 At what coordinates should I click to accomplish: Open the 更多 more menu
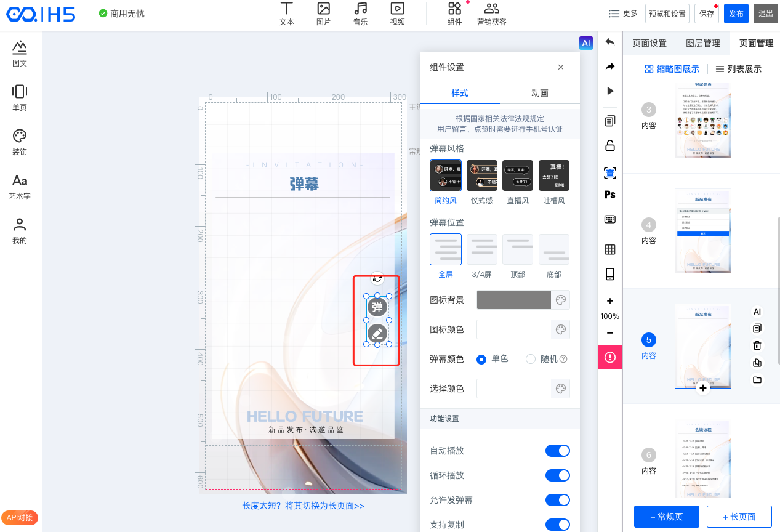click(623, 14)
